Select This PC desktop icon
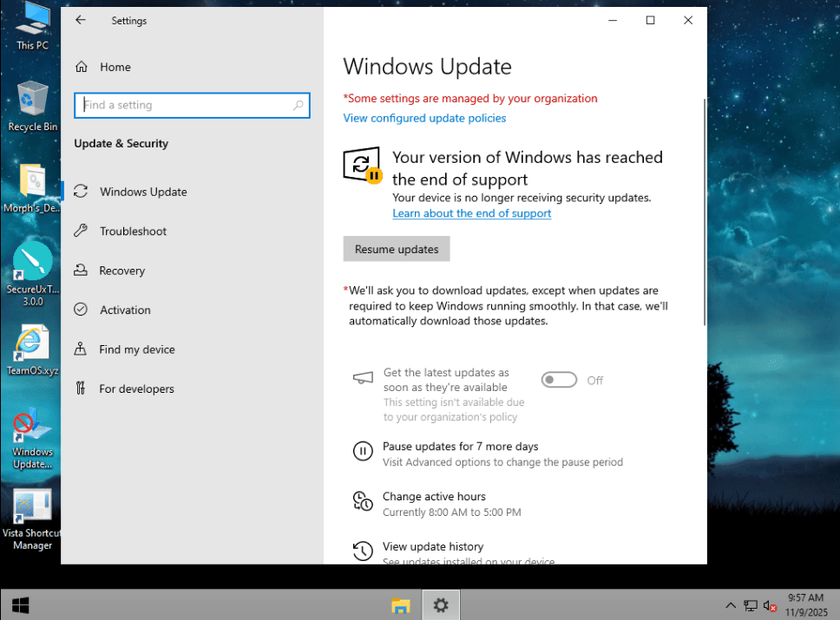840x620 pixels. coord(32,26)
